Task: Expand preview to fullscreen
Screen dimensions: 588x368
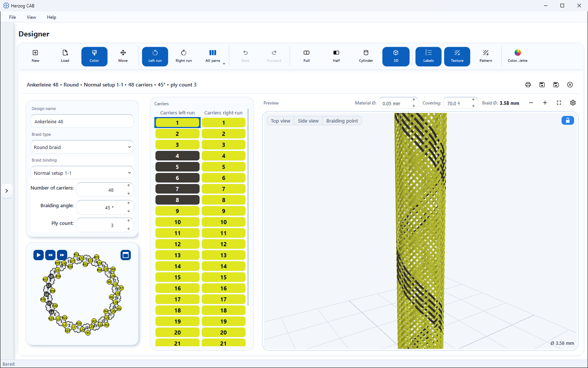Action: [559, 103]
